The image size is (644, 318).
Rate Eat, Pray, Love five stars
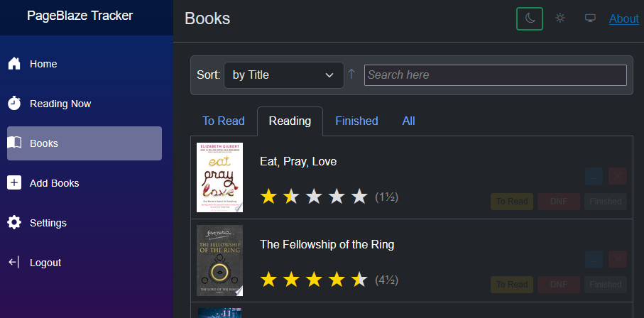(x=360, y=197)
